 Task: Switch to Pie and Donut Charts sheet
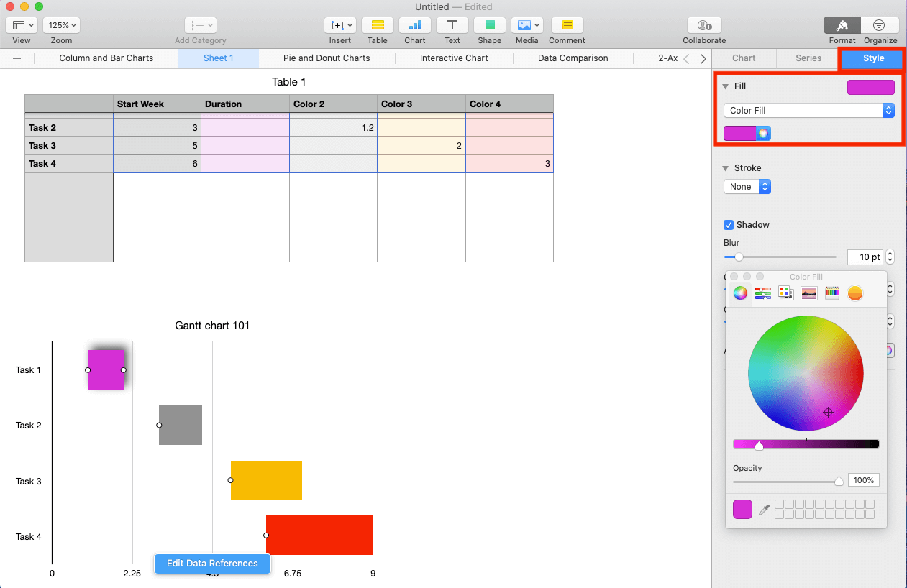[327, 58]
